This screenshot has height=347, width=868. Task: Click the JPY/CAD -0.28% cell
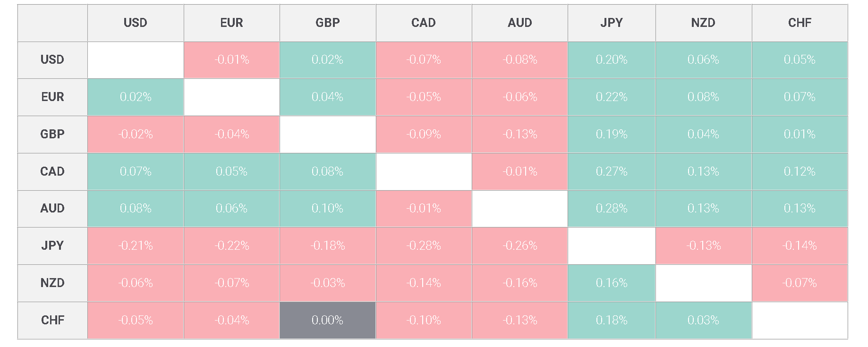click(x=424, y=245)
